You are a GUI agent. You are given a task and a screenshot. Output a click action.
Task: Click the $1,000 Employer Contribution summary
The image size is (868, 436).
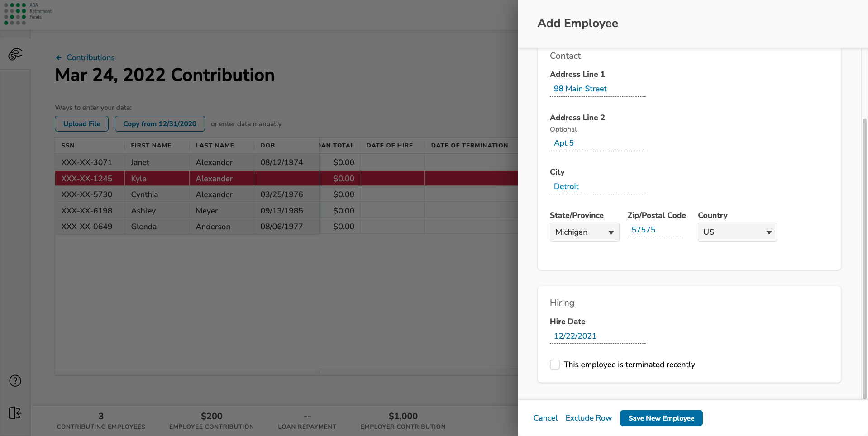click(403, 420)
